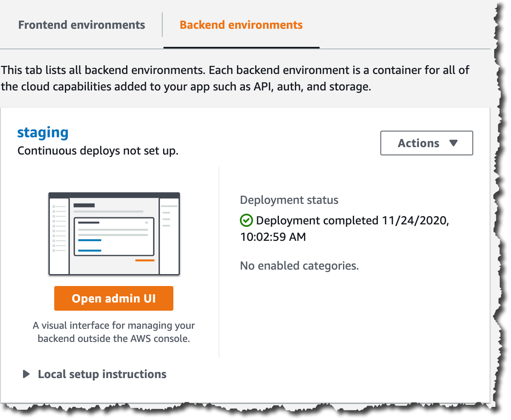Viewport: 511px width, 420px height.
Task: Click the Deployment status heading
Action: pos(289,200)
